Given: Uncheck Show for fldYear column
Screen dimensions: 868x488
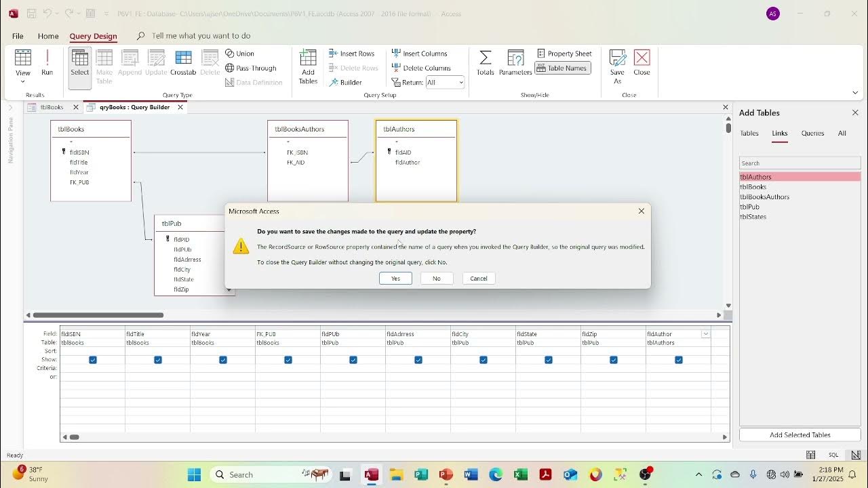Looking at the screenshot, I should 223,360.
